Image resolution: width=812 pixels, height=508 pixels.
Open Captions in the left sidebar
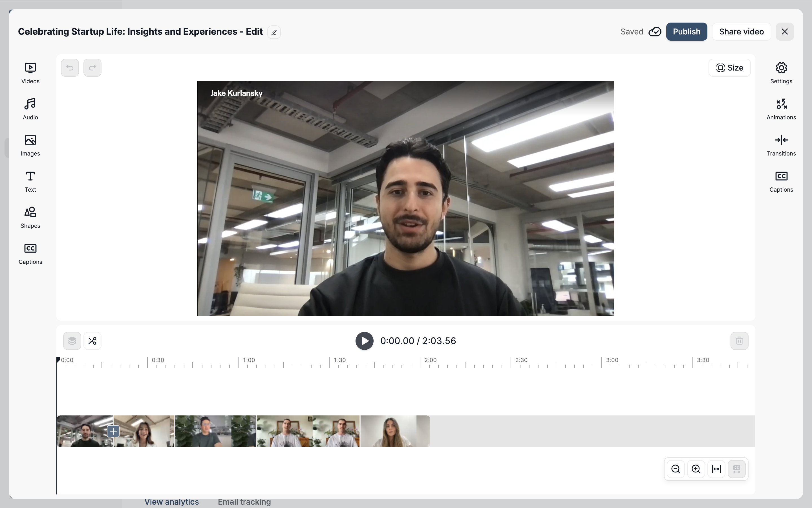click(30, 254)
